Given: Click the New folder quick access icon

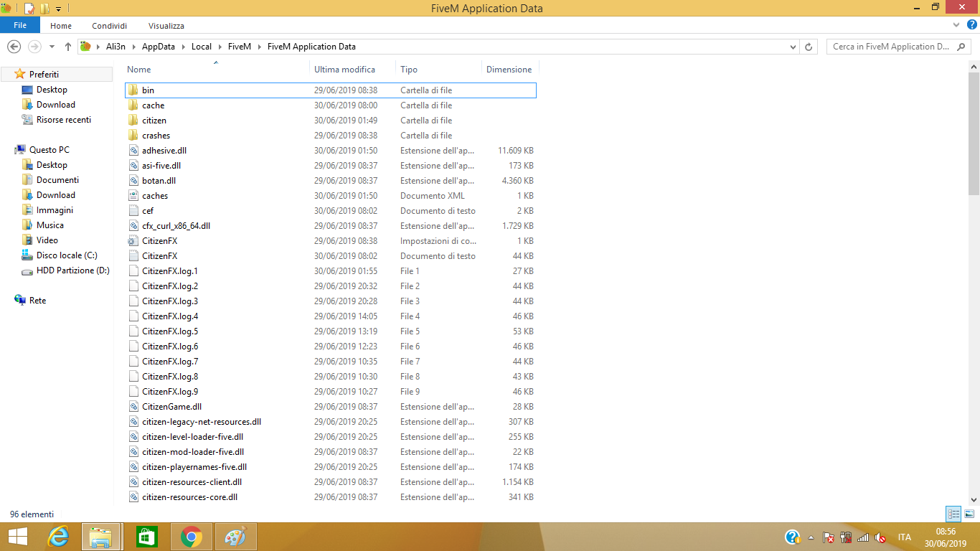Looking at the screenshot, I should tap(44, 9).
